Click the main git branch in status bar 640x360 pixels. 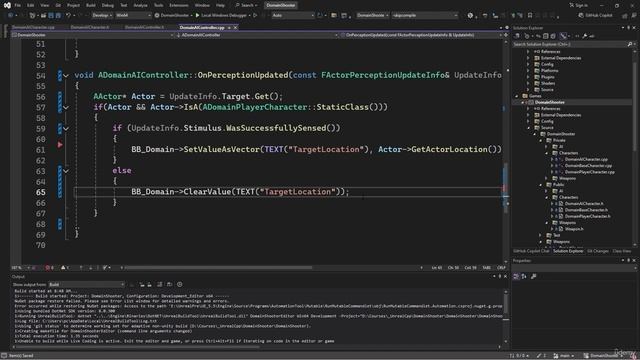pyautogui.click(x=564, y=356)
